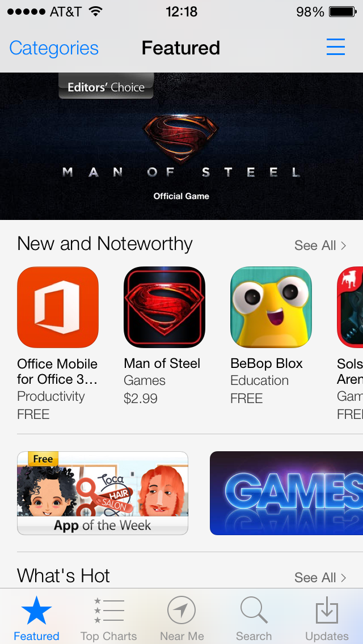Open Categories in the navigation bar
Image resolution: width=363 pixels, height=644 pixels.
coord(54,48)
